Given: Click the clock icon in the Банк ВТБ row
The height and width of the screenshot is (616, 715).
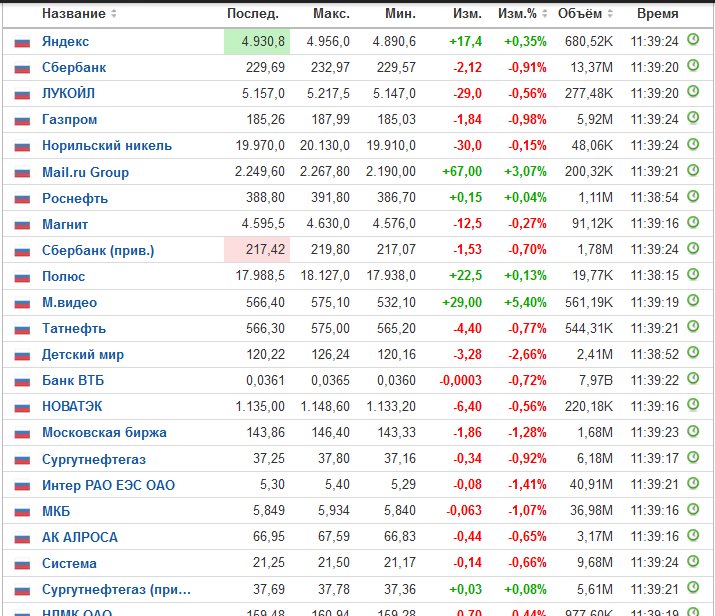Looking at the screenshot, I should pyautogui.click(x=693, y=378).
